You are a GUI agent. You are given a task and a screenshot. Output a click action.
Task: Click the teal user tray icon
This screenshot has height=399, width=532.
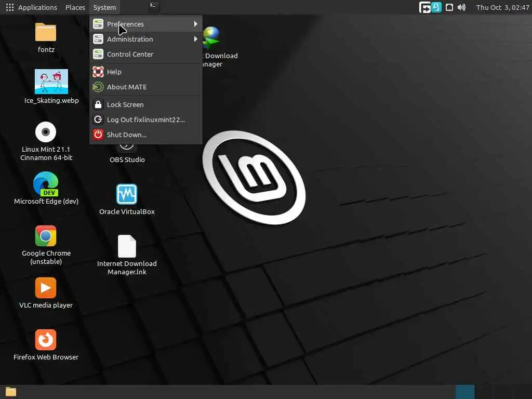tap(436, 7)
